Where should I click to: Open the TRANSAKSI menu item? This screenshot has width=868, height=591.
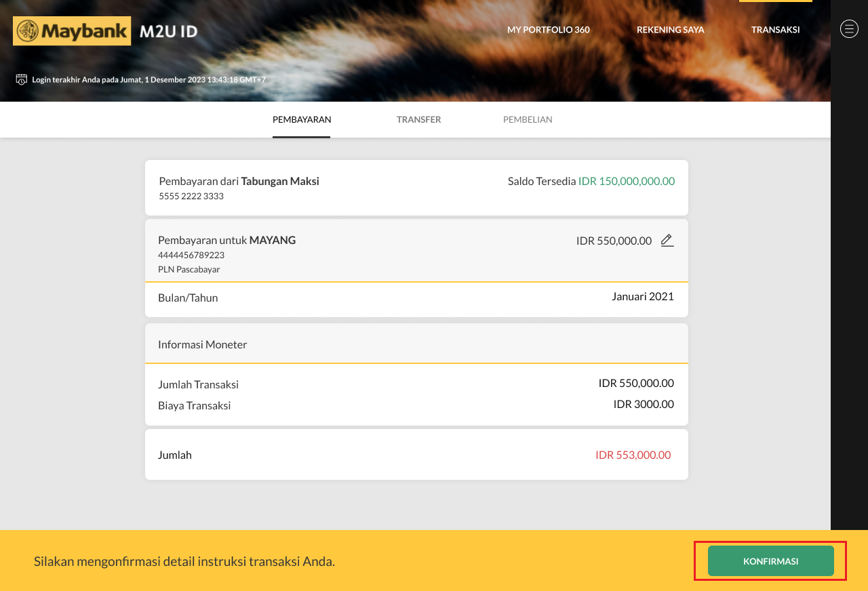tap(775, 30)
